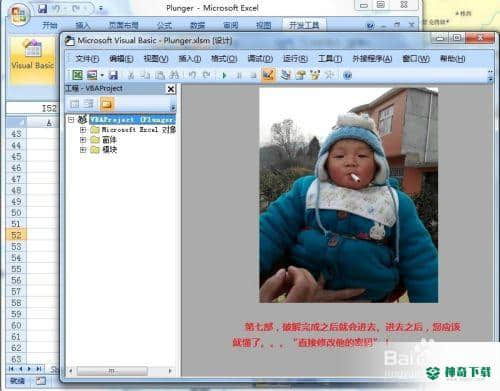Toggle Folders view in project panel

pyautogui.click(x=107, y=104)
